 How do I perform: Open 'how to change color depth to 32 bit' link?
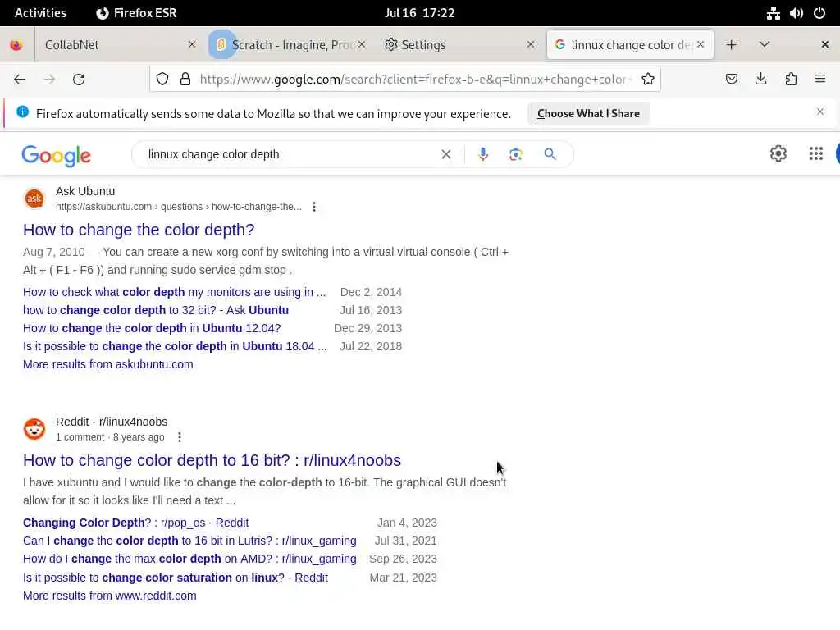coord(156,310)
